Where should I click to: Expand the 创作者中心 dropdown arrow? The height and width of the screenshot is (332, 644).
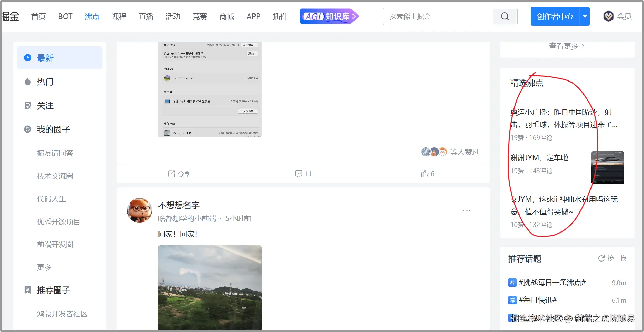click(x=585, y=16)
